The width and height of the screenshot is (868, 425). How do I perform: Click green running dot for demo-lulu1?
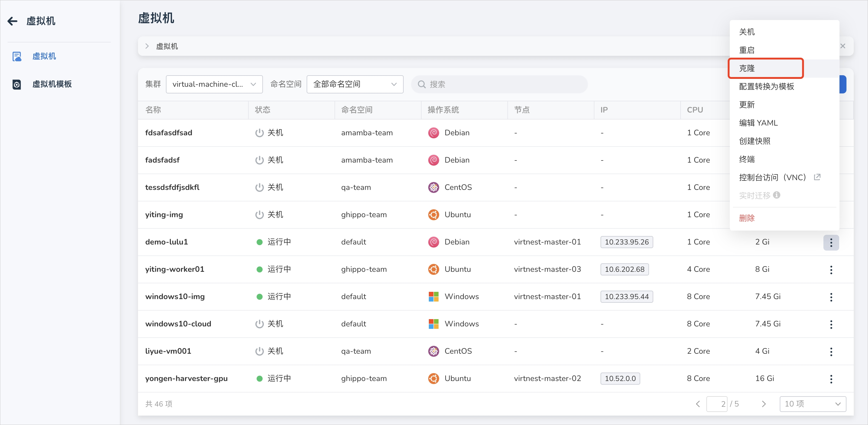(259, 242)
